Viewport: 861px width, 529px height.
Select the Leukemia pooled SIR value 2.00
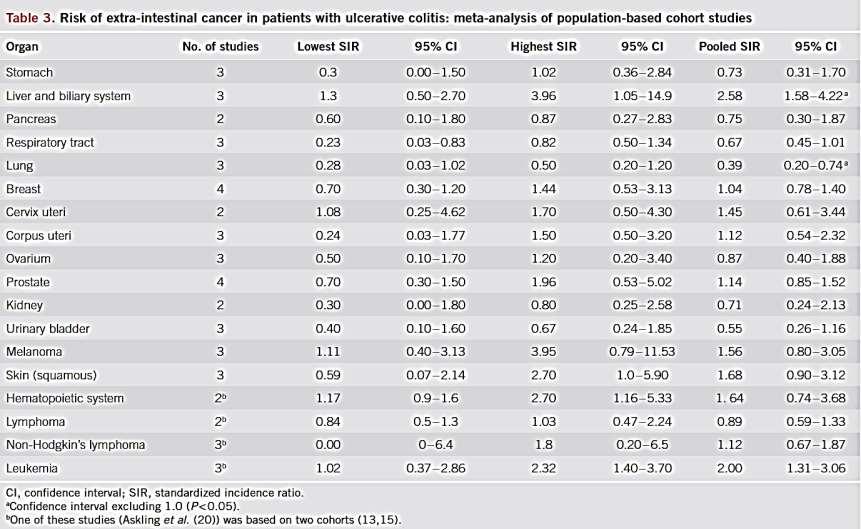(729, 469)
